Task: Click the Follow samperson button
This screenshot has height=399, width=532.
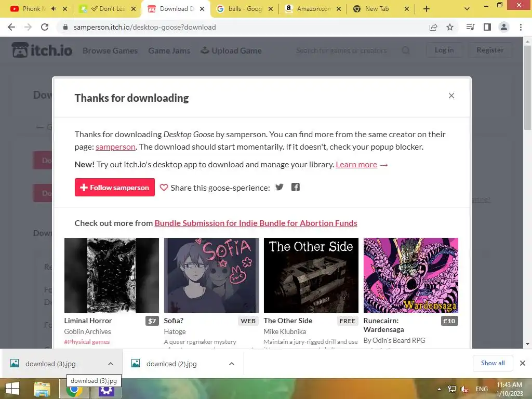Action: click(x=115, y=187)
